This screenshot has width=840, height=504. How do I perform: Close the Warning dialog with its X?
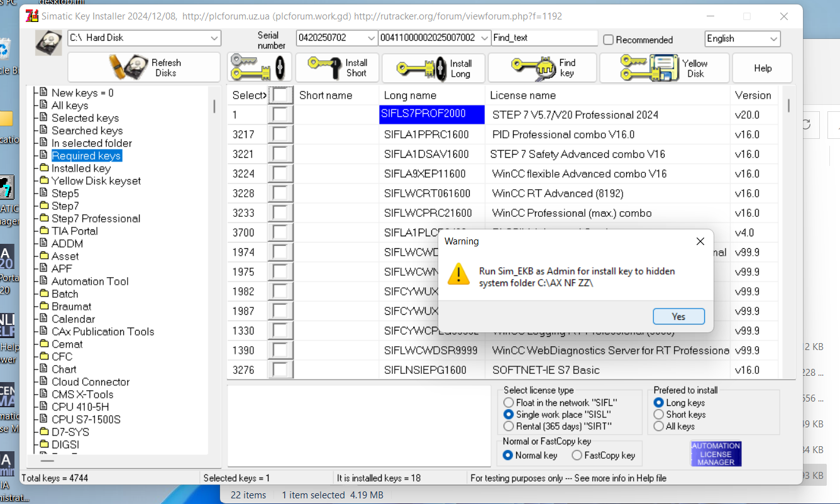click(700, 241)
